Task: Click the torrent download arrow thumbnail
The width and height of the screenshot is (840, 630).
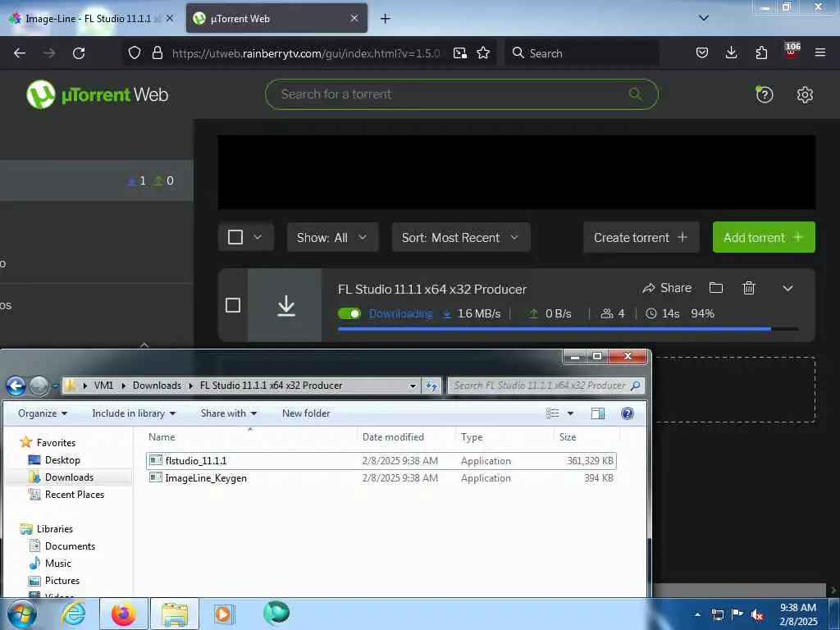Action: 285,305
